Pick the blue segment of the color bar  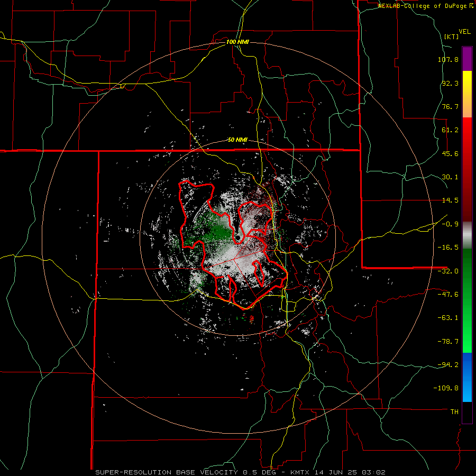click(x=467, y=377)
